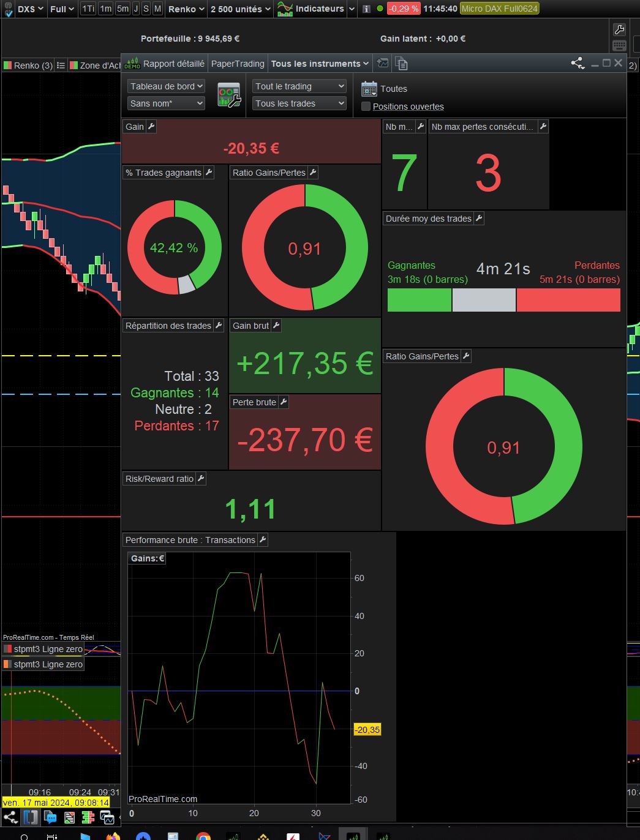This screenshot has width=640, height=840.
Task: Open the Renko chart style dropdown
Action: coord(186,9)
